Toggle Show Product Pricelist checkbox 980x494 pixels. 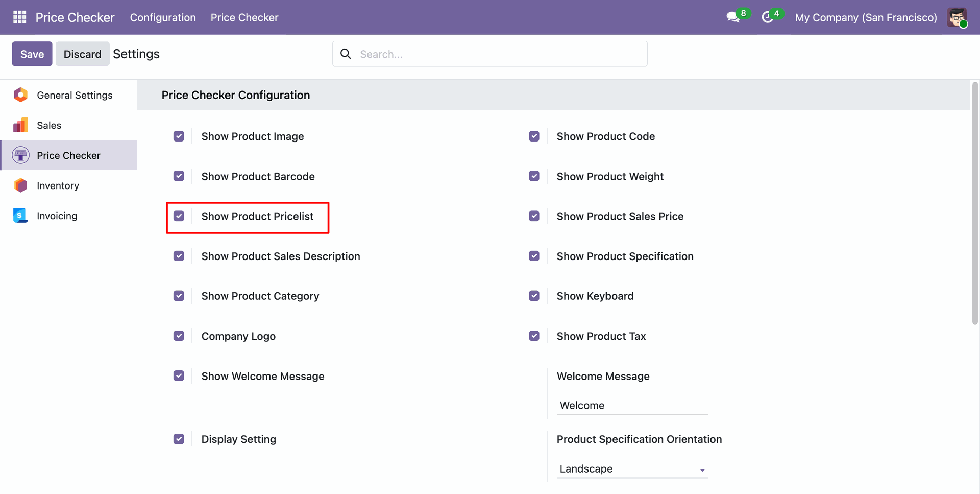pyautogui.click(x=179, y=216)
